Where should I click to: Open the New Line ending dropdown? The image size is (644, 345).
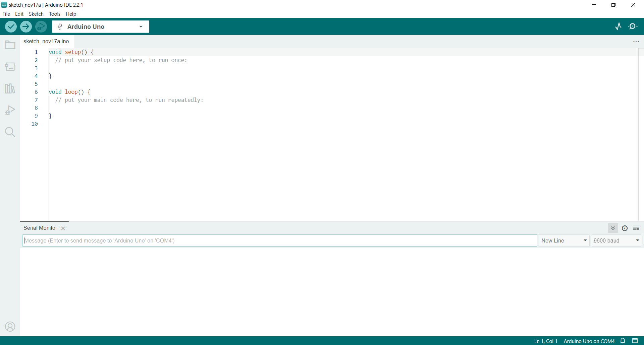[x=564, y=240]
